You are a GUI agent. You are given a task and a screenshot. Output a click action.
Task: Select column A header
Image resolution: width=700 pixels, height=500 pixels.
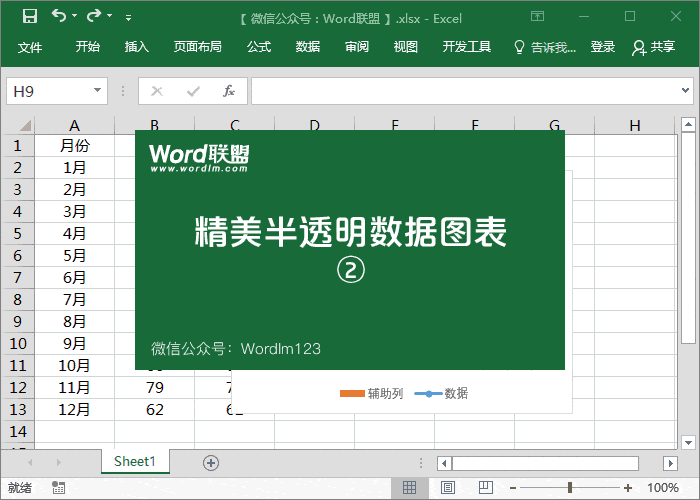[x=75, y=125]
